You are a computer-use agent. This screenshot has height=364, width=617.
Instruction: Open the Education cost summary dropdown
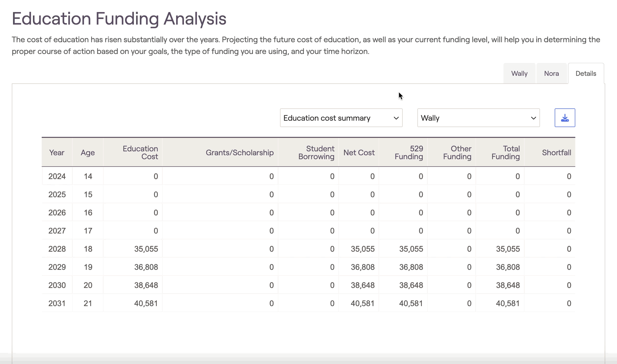341,118
